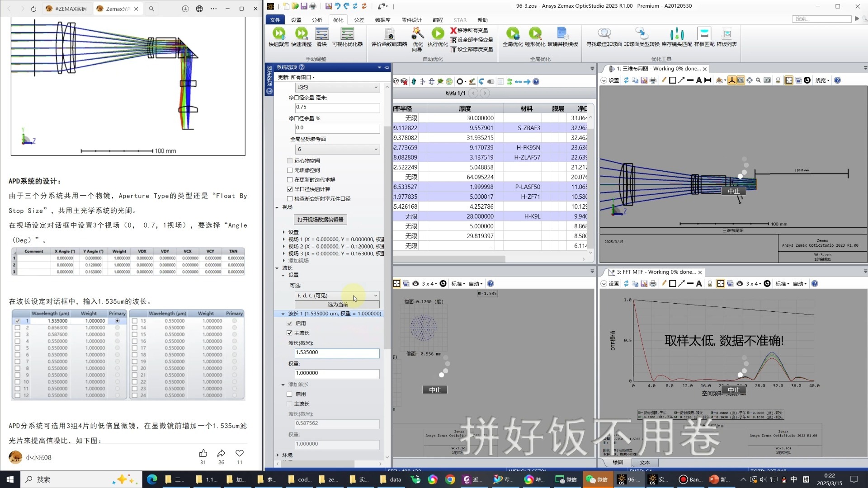Enable the 远心物空间 checkbox

point(290,161)
